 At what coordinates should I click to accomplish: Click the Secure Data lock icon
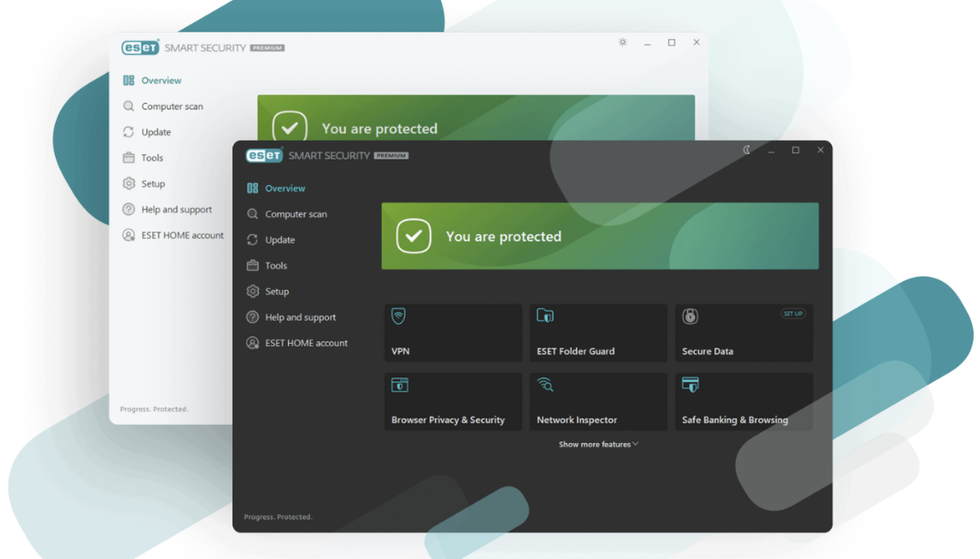click(690, 316)
